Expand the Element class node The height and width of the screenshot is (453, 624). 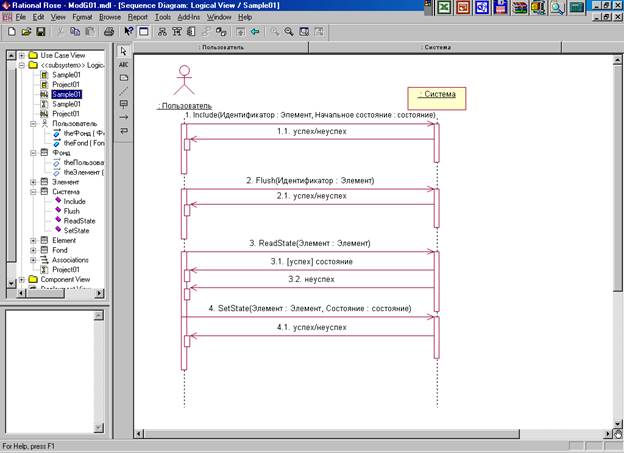(x=33, y=240)
